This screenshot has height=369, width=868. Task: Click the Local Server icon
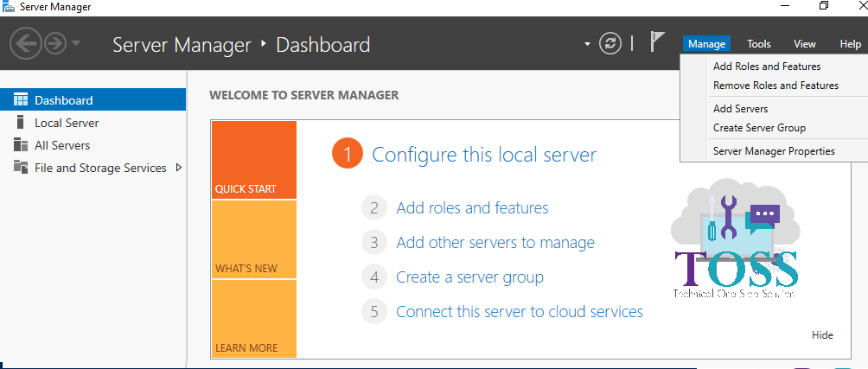pos(21,122)
